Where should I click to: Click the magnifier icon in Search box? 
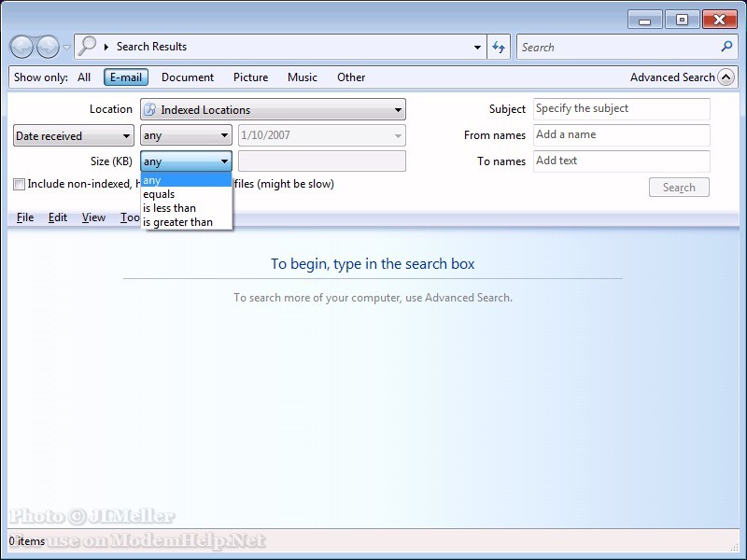click(727, 47)
